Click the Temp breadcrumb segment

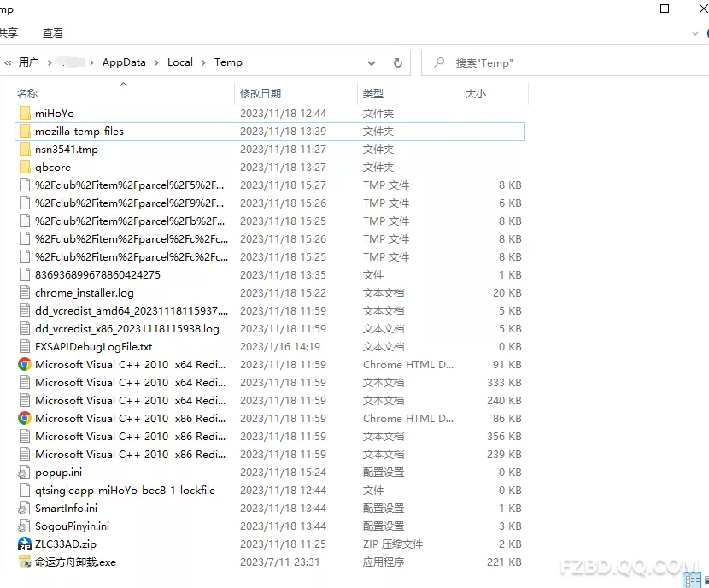point(228,62)
